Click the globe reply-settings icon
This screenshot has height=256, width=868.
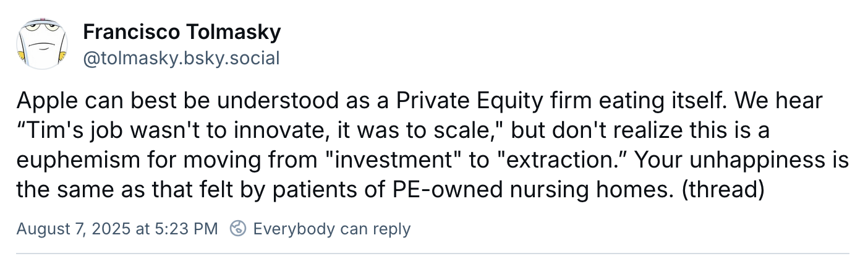(238, 229)
